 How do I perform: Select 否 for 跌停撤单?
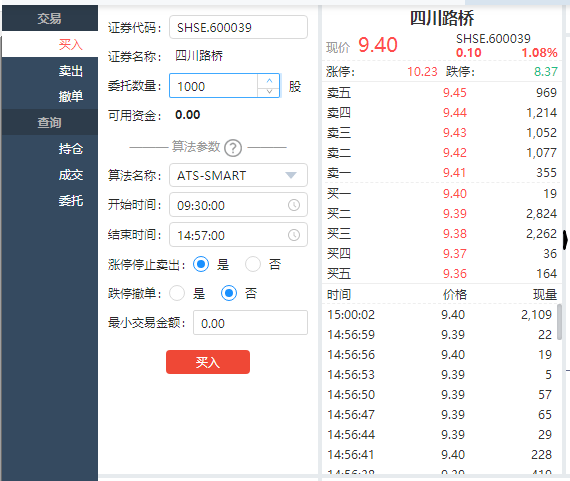coord(229,293)
